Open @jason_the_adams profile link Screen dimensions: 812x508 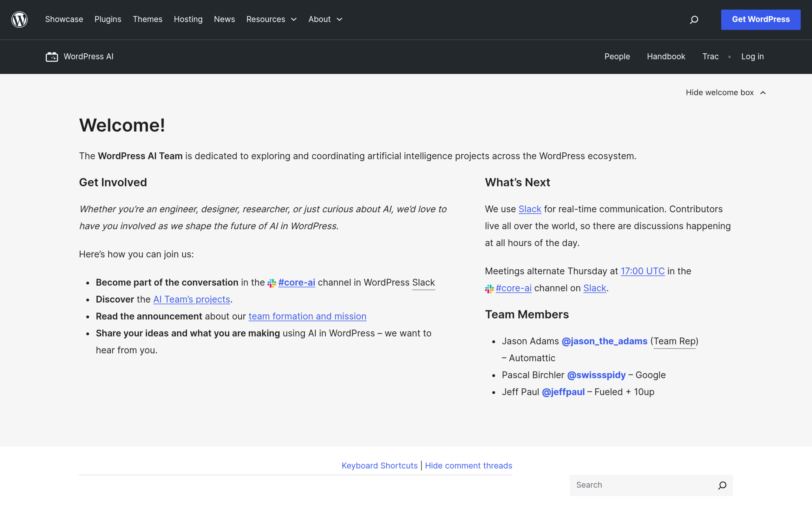[604, 341]
